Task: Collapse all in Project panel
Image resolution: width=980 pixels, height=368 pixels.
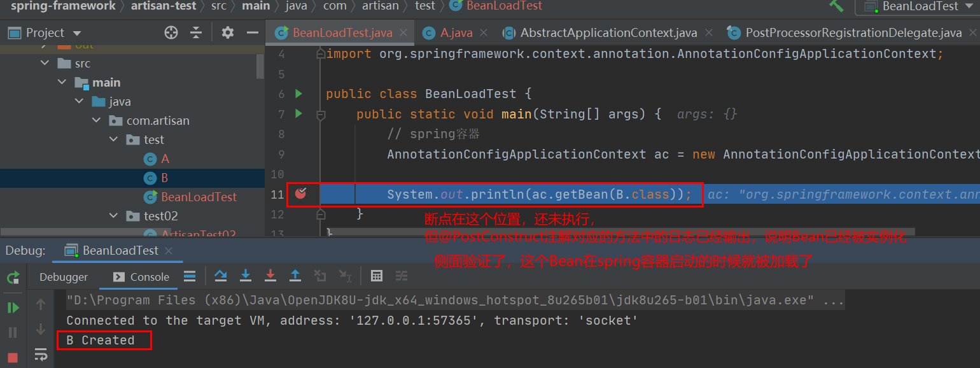Action: 196,32
